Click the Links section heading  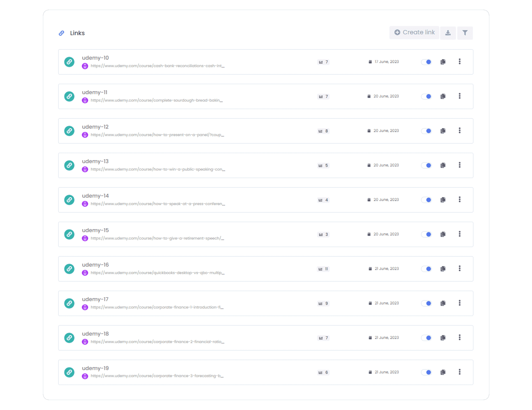point(77,33)
